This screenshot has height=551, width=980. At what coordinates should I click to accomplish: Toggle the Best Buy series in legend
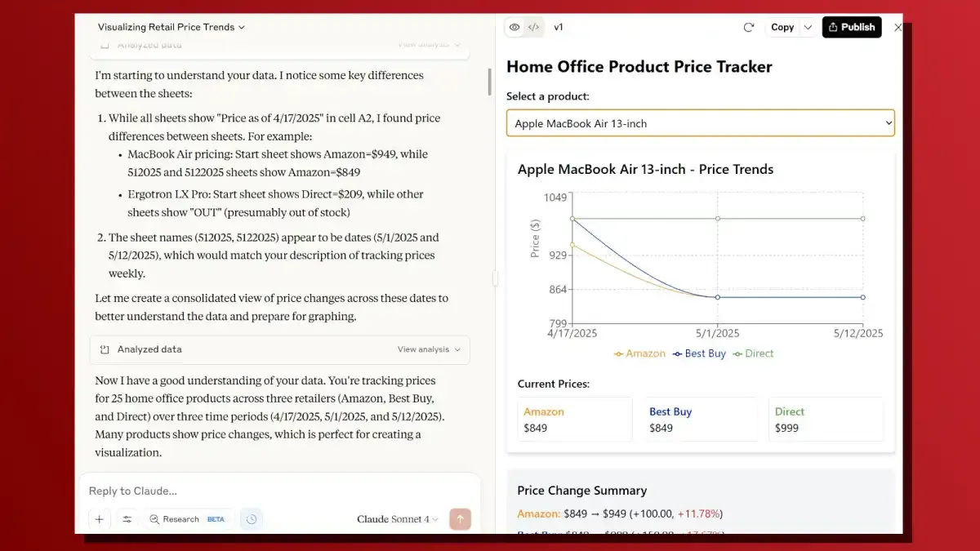coord(699,353)
